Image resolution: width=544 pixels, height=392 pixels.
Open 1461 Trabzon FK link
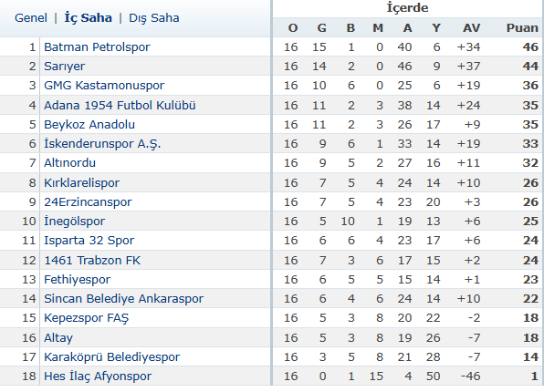pos(92,261)
